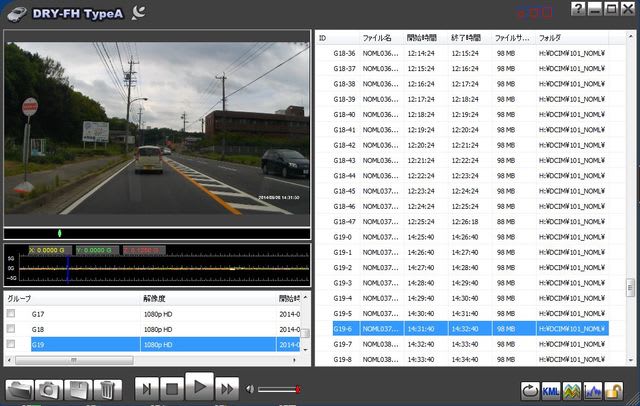Fast forward the video
640x406 pixels.
click(x=227, y=389)
